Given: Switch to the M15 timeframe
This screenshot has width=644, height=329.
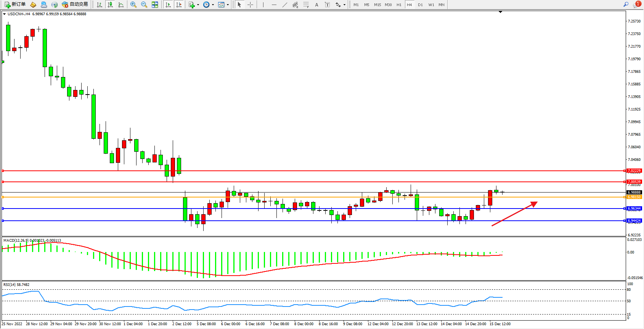Looking at the screenshot, I should 377,5.
